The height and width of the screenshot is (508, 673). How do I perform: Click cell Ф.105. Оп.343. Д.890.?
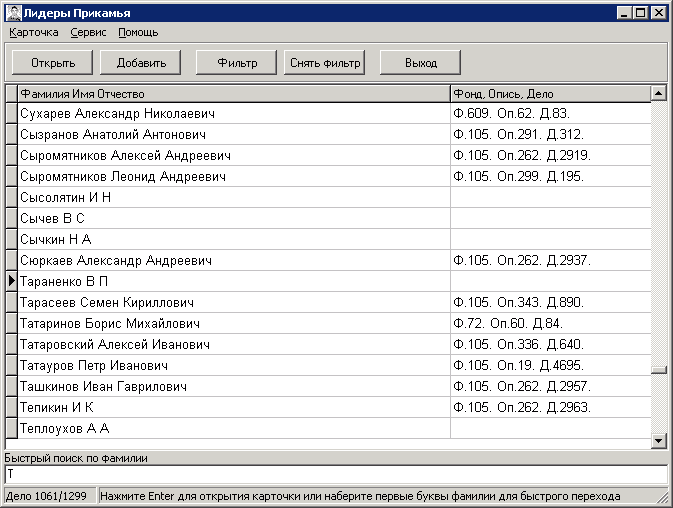[551, 302]
